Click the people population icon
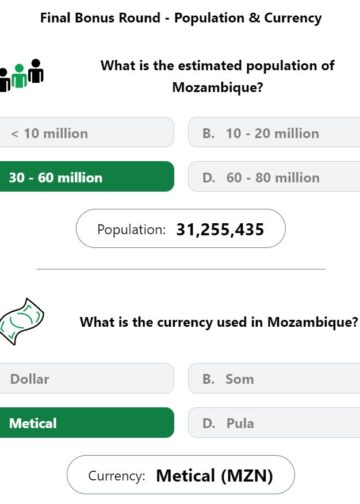 coord(21,75)
